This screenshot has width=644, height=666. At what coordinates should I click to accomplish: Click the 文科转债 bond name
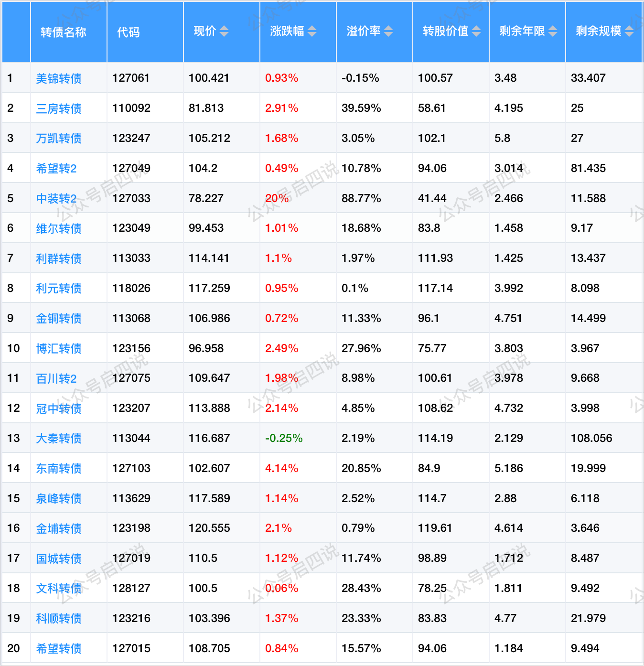coord(59,588)
